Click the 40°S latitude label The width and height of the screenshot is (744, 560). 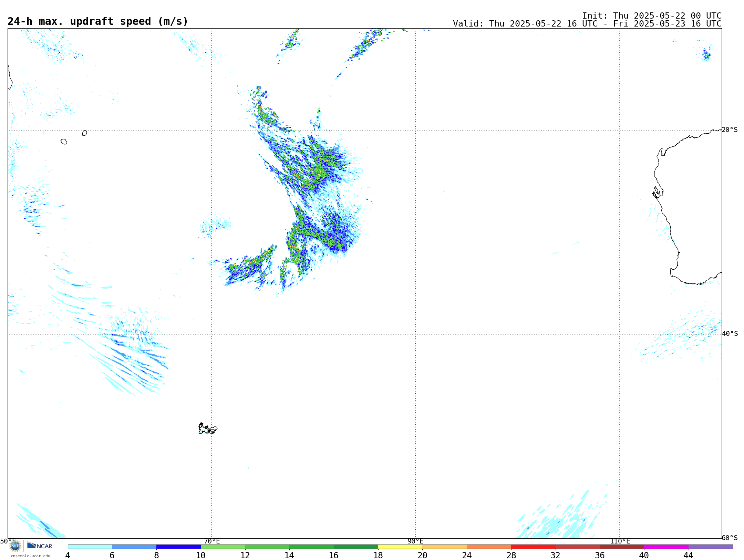(730, 333)
